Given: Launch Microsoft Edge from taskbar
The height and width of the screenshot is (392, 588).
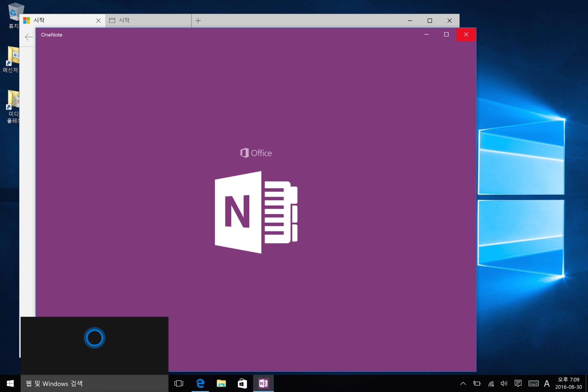Looking at the screenshot, I should coord(200,383).
